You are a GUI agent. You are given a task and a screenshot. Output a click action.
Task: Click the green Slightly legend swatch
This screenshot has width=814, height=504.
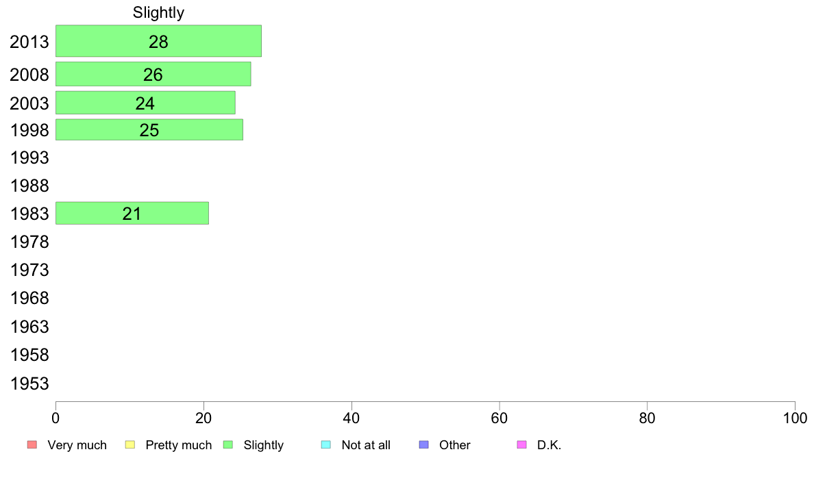[x=228, y=445]
